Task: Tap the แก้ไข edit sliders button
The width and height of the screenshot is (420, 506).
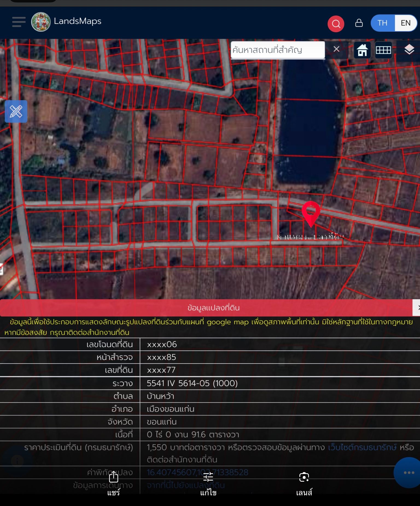Action: 208,484
